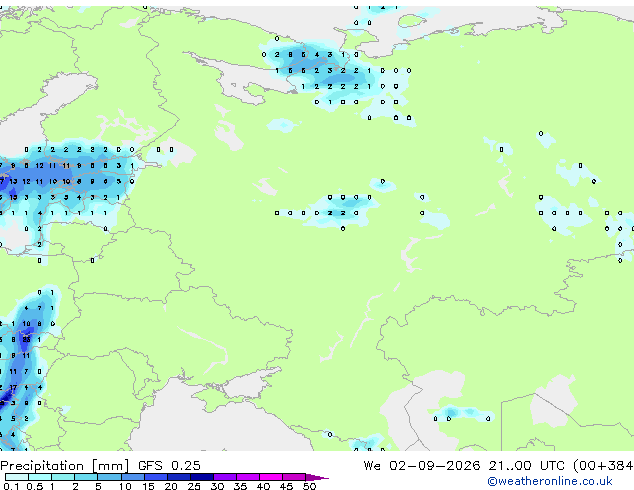The width and height of the screenshot is (634, 490).
Task: Pick the 10–15 mm legend color swatch
Action: click(x=132, y=477)
